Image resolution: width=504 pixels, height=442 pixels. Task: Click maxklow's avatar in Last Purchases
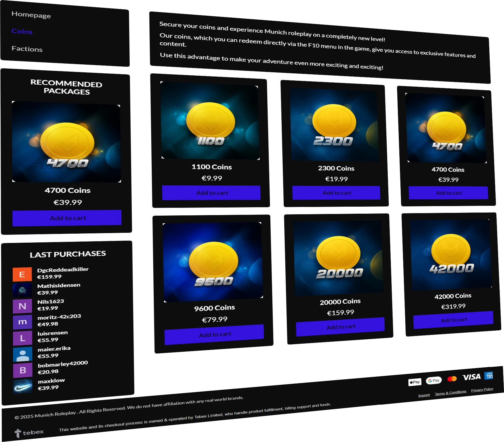(23, 387)
